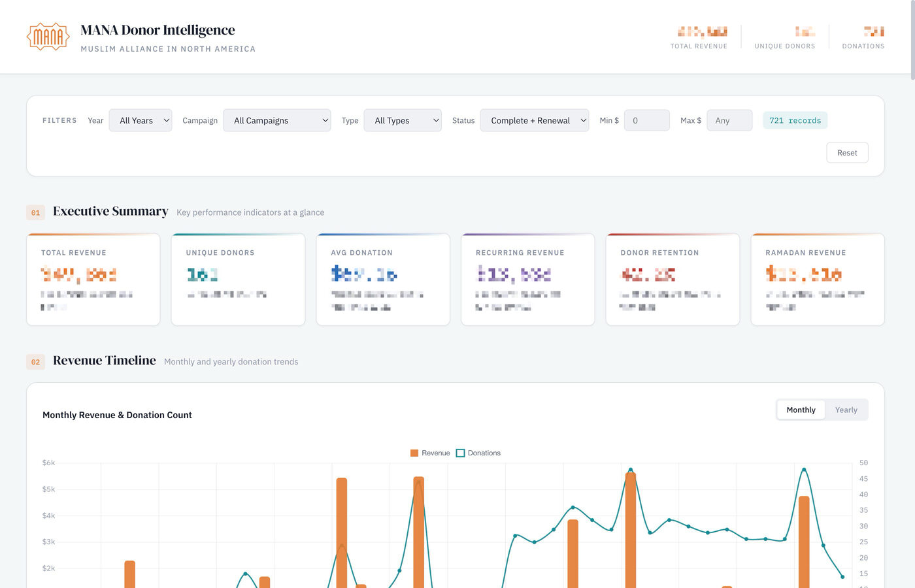
Task: Open Status dropdown Complete + Renewal
Action: [535, 120]
